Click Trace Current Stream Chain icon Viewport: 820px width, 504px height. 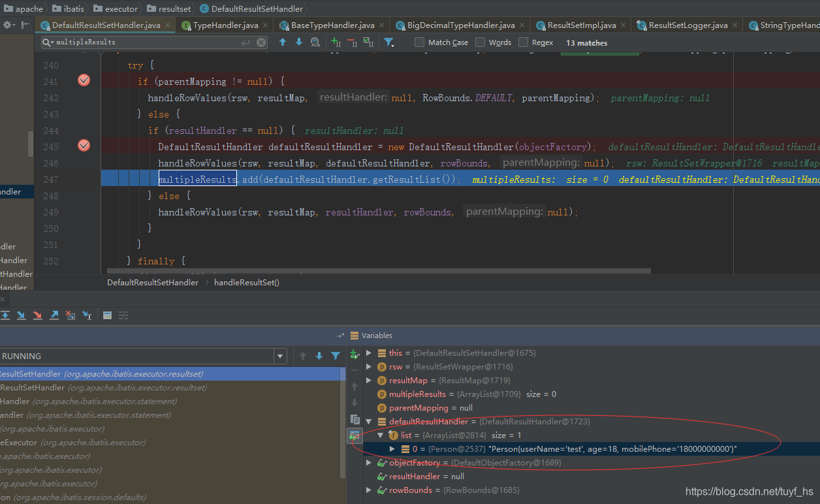click(x=123, y=315)
